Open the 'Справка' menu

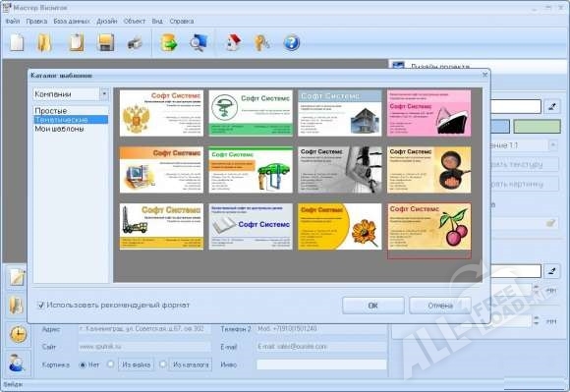tap(182, 21)
